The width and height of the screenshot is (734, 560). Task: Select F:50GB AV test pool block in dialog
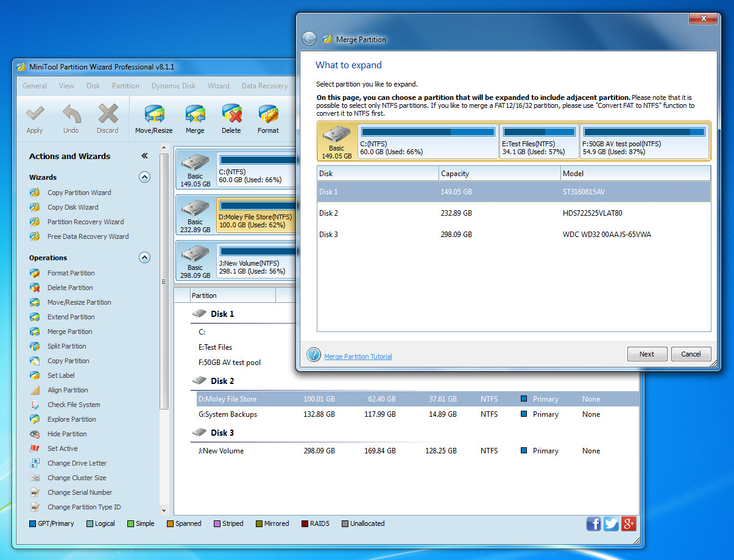point(644,141)
